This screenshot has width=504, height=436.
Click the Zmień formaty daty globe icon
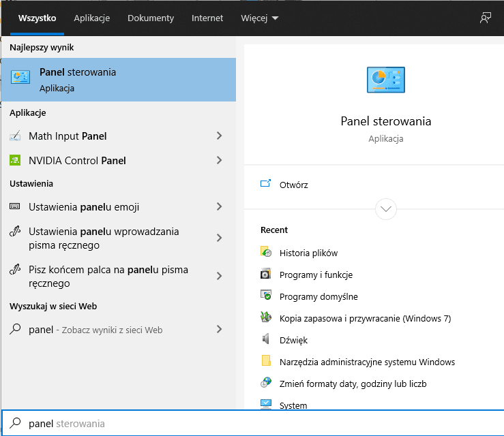click(x=266, y=382)
